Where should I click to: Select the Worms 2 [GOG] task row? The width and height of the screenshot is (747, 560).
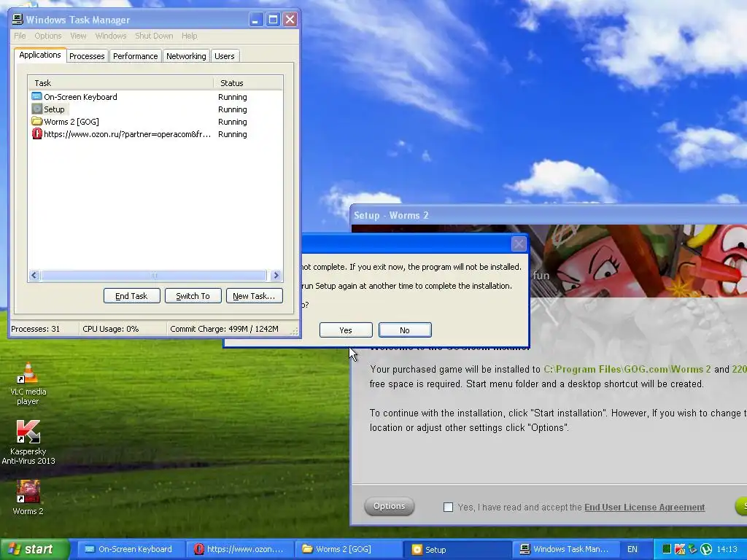tap(155, 122)
